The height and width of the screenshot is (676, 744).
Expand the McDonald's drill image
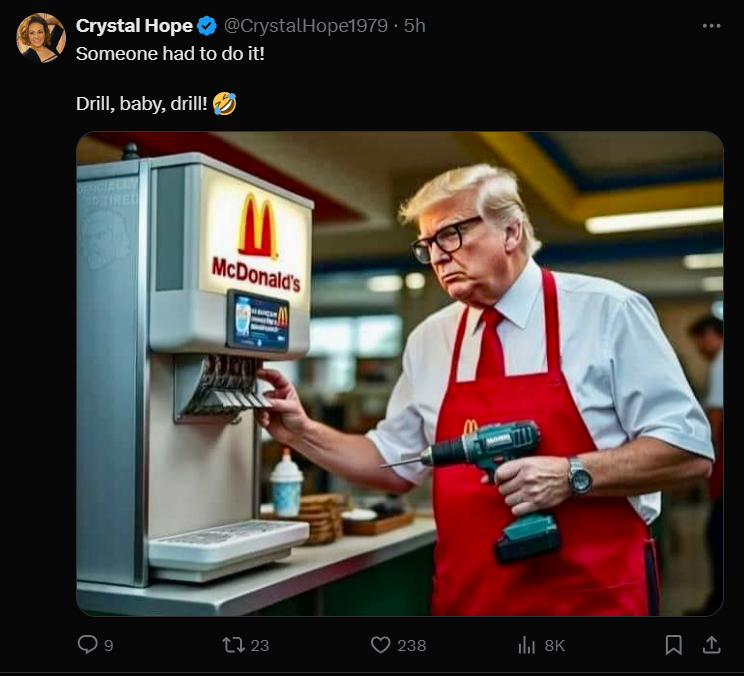coord(400,374)
